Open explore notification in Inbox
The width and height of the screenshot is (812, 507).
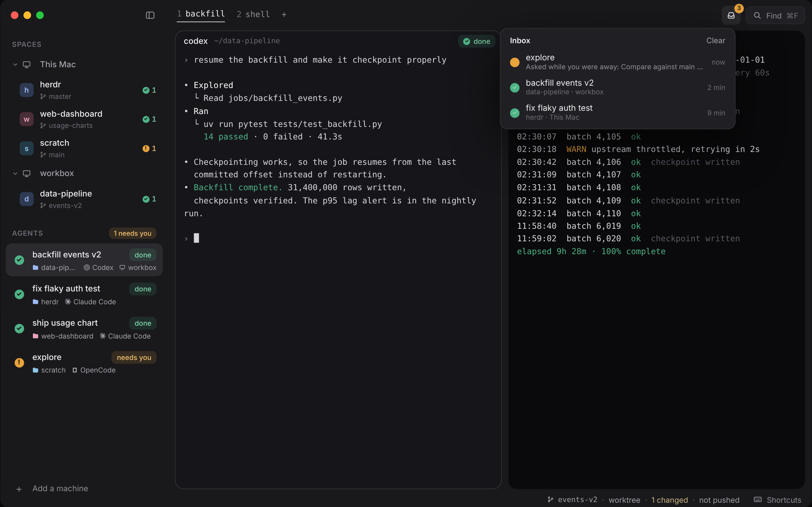point(617,62)
